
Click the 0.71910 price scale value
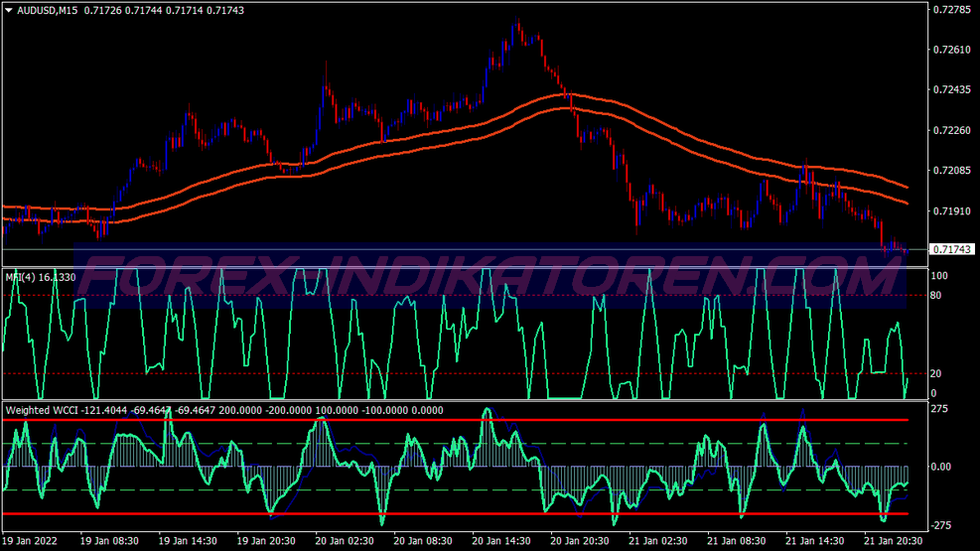pyautogui.click(x=952, y=211)
